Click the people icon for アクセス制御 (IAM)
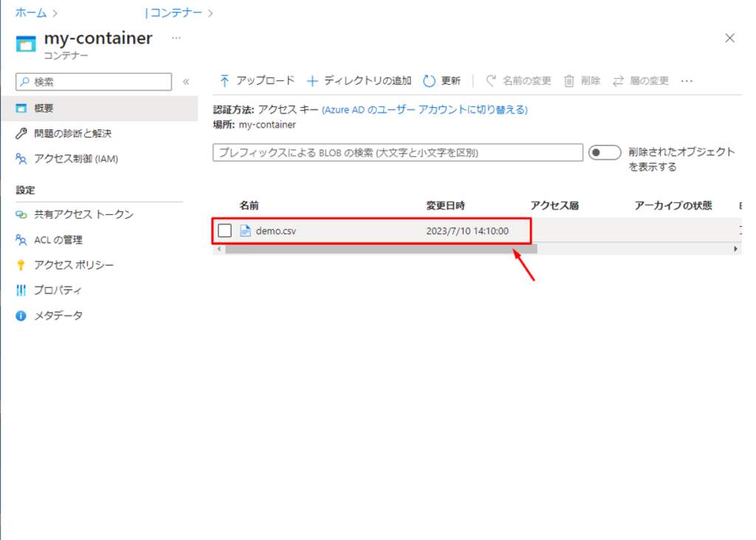Screen dimensions: 756x540 pyautogui.click(x=21, y=159)
